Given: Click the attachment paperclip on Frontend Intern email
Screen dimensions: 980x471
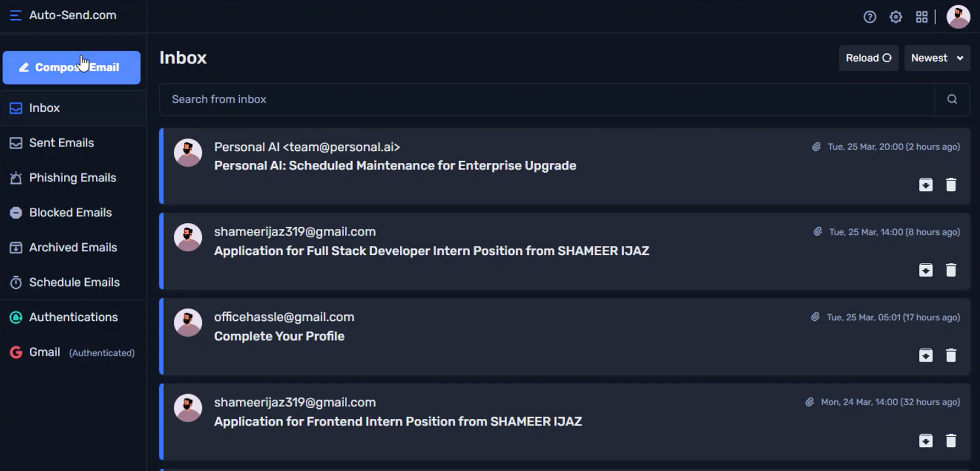Looking at the screenshot, I should click(810, 402).
